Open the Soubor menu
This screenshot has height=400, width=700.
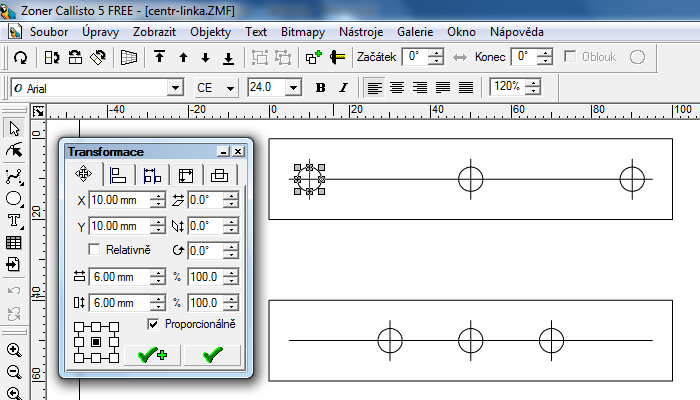click(49, 32)
